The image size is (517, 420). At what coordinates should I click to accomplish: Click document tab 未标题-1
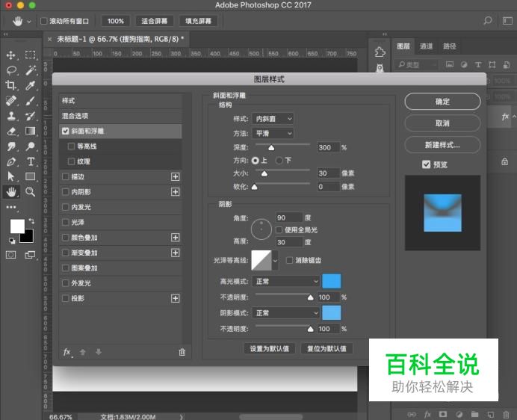coord(120,40)
